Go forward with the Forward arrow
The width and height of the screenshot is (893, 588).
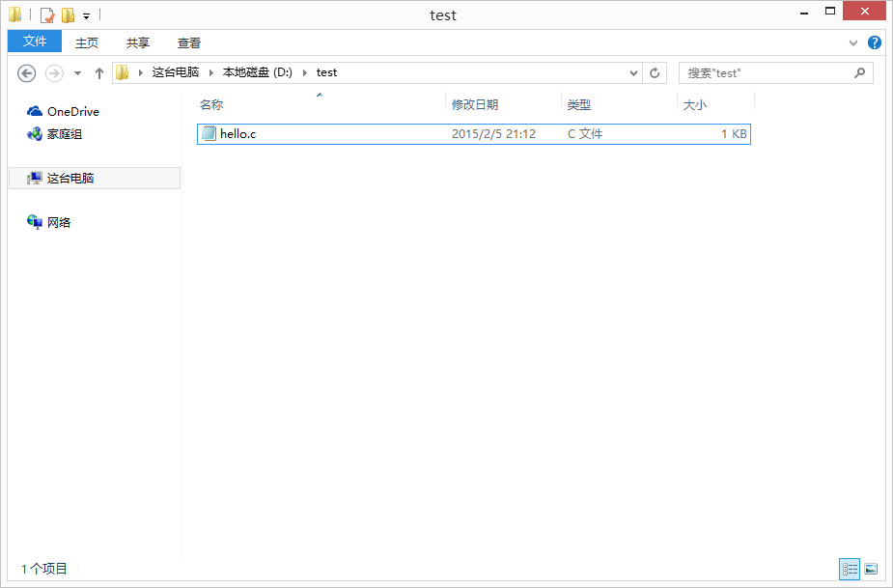tap(54, 73)
